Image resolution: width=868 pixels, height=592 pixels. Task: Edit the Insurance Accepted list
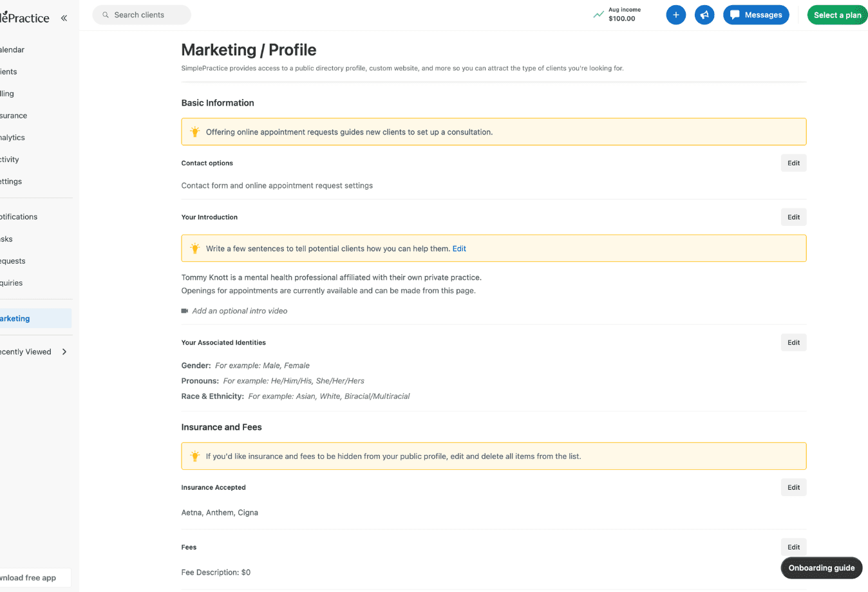793,488
